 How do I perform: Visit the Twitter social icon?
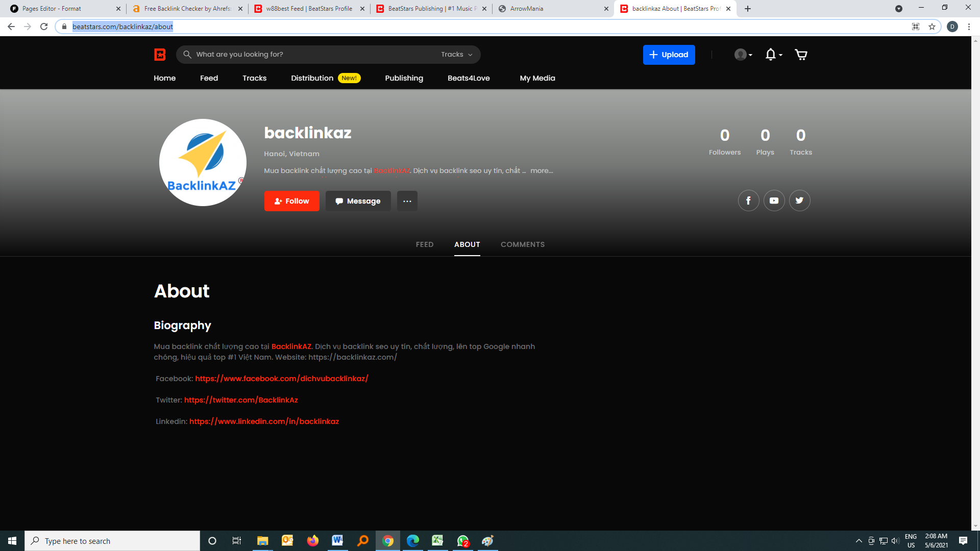pyautogui.click(x=799, y=201)
